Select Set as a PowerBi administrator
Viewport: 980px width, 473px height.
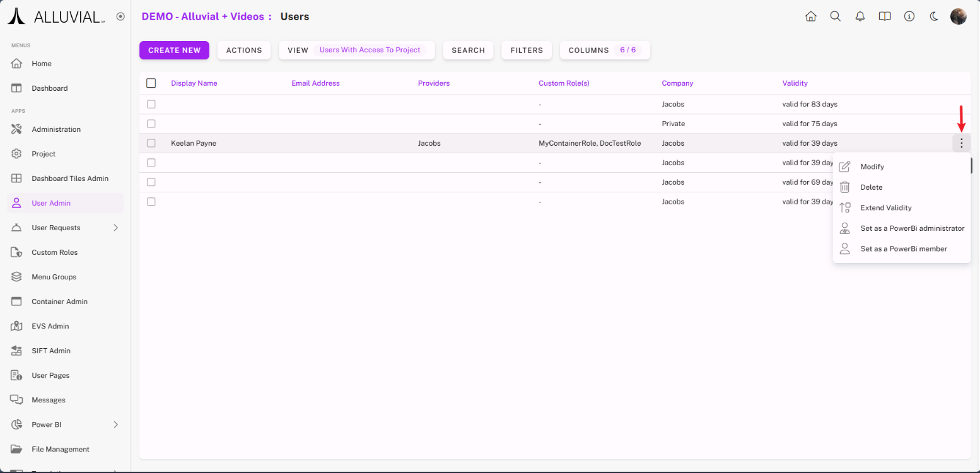click(x=912, y=228)
